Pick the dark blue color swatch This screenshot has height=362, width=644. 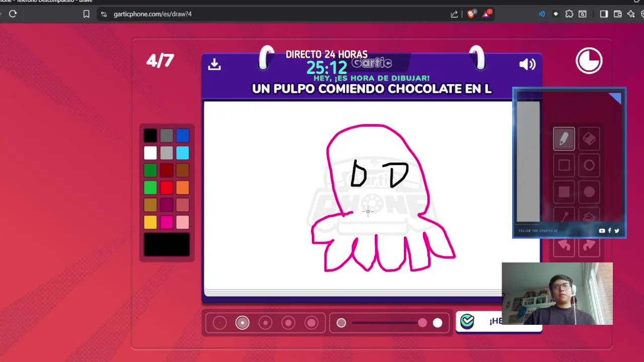(x=183, y=135)
